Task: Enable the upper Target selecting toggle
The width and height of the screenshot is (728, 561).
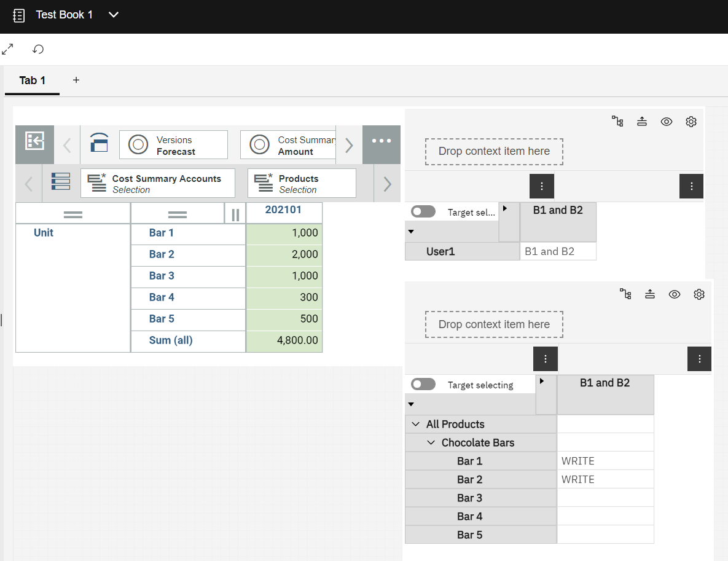Action: 423,212
